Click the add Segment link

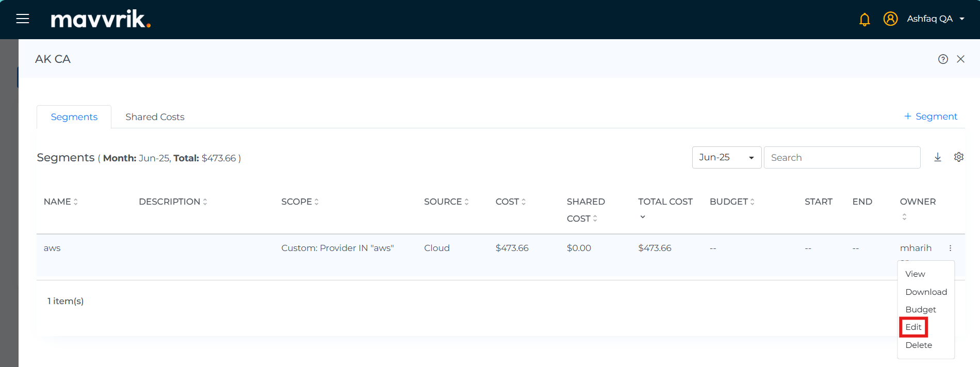click(930, 116)
